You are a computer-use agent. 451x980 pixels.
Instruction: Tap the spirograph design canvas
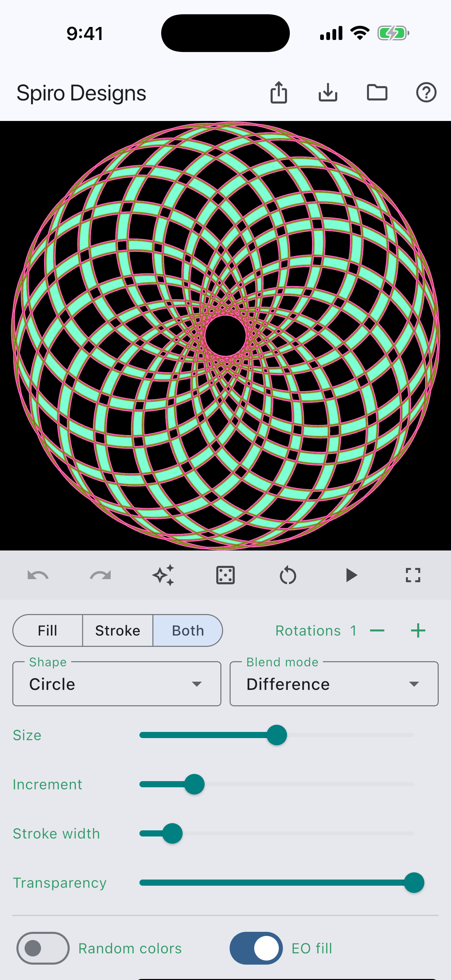225,336
